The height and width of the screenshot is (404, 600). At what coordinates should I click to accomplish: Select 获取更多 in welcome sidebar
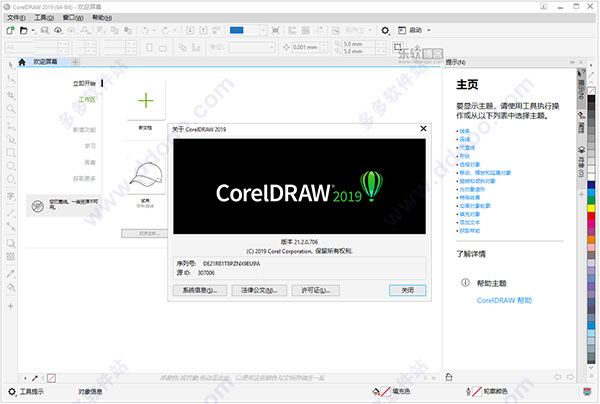(84, 178)
